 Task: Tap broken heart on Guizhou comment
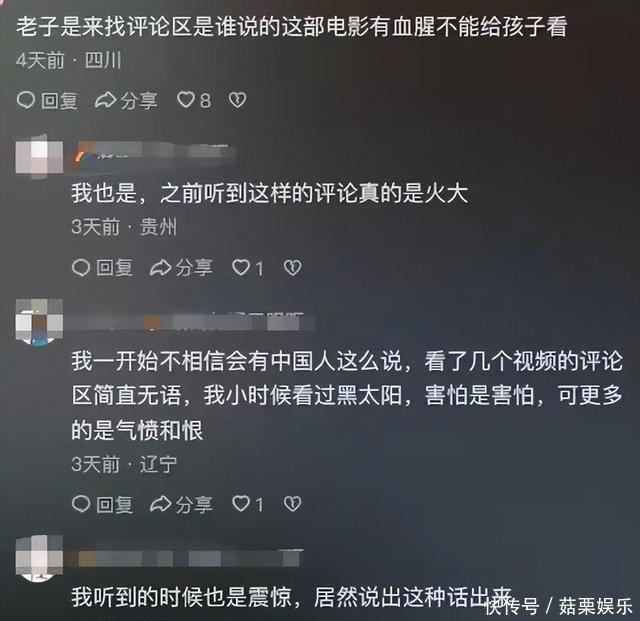coord(293,268)
